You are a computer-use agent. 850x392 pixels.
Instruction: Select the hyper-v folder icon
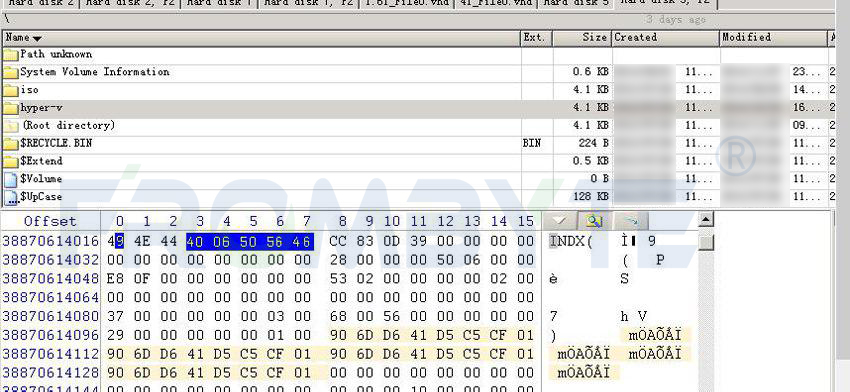10,108
